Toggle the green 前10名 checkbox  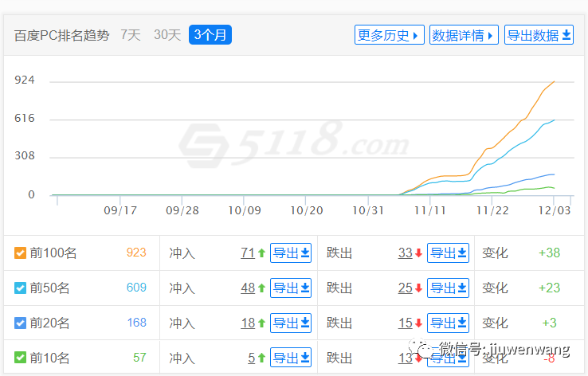pos(21,358)
